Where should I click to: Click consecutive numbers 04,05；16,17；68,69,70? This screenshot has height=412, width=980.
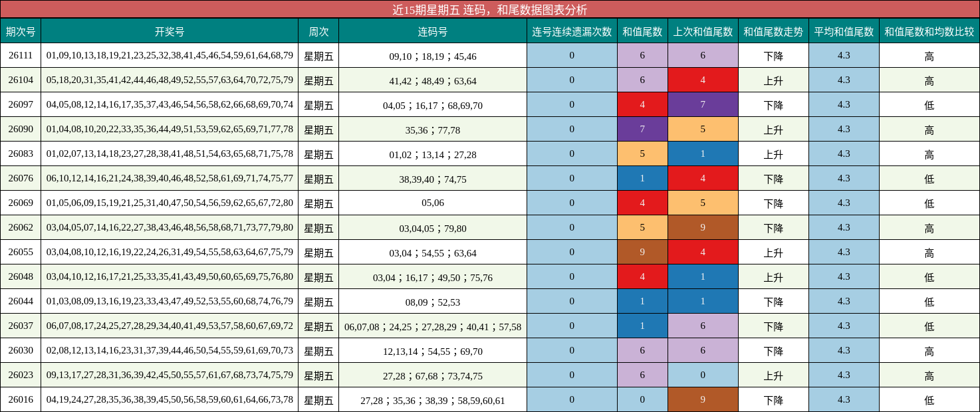(433, 106)
